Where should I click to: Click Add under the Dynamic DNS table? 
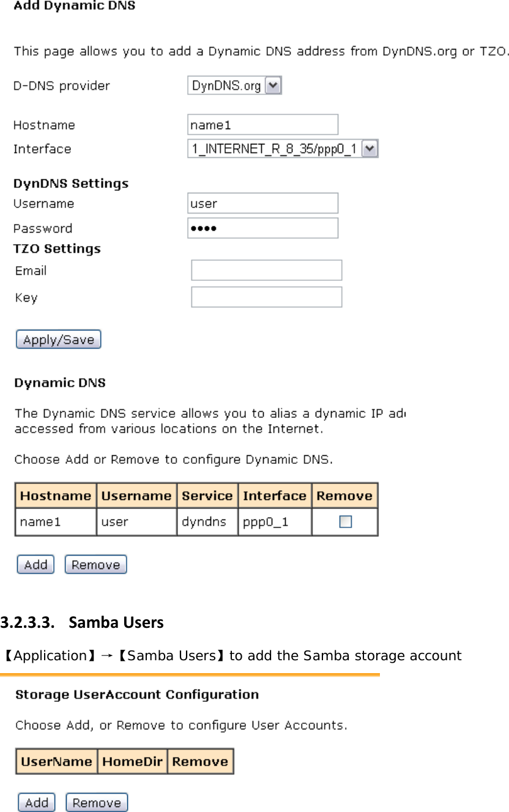click(x=35, y=564)
